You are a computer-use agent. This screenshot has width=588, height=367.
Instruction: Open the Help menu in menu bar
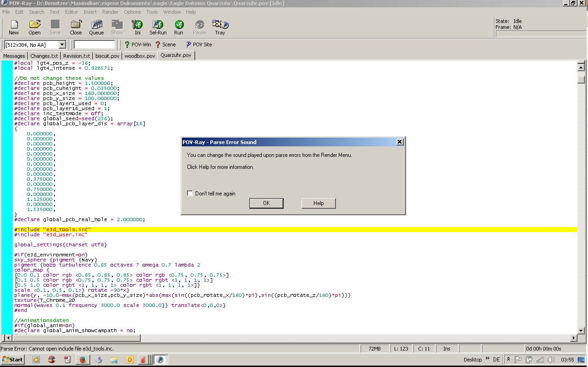[x=191, y=12]
